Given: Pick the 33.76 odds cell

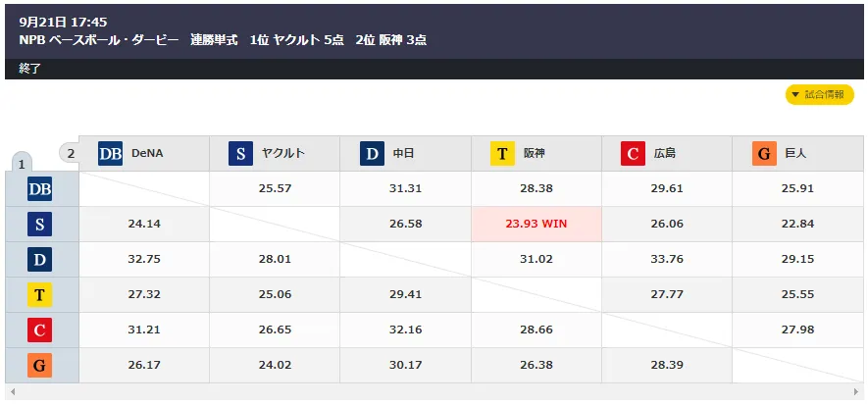Looking at the screenshot, I should pos(667,259).
